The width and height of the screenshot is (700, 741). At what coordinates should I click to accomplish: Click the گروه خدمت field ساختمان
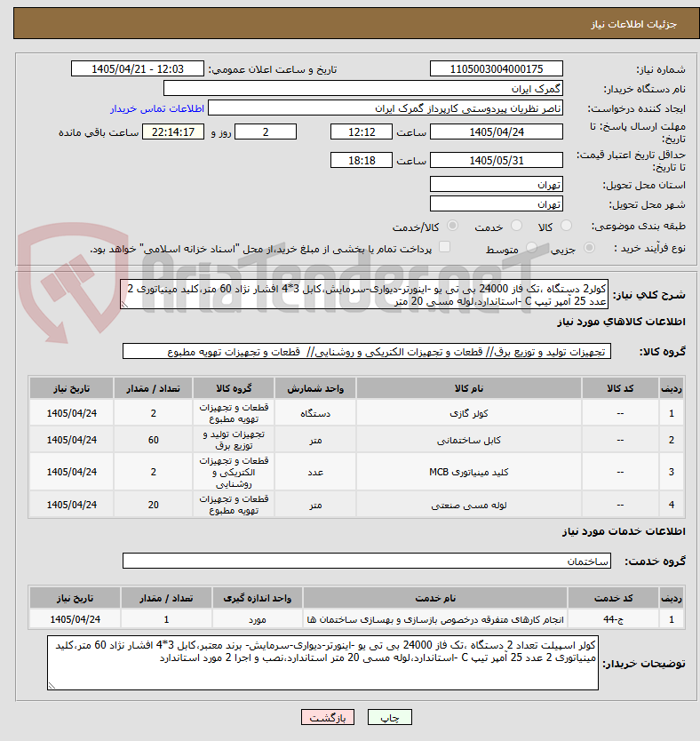coord(367,561)
